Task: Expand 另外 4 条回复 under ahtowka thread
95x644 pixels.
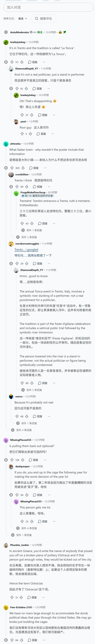Action: 22,430
